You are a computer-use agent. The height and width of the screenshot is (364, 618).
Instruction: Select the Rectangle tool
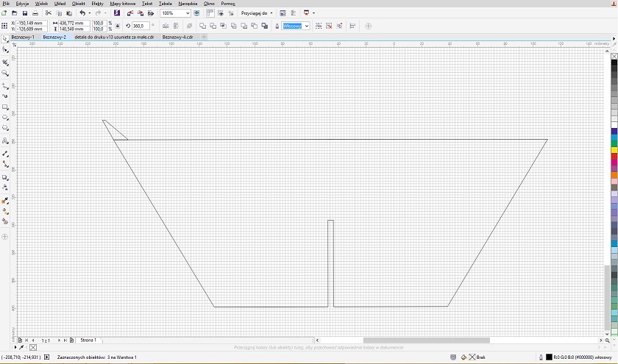coord(5,107)
